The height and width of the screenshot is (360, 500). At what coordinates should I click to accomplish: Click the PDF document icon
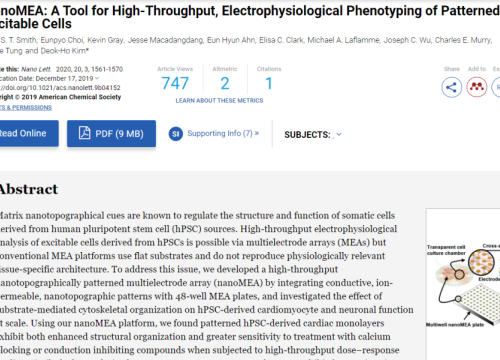click(84, 133)
